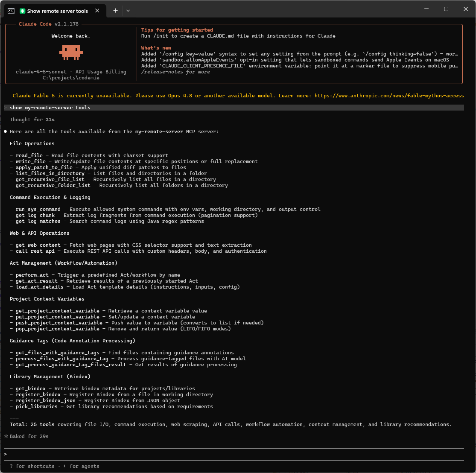Image resolution: width=476 pixels, height=473 pixels.
Task: Click the 'File Operations' heading
Action: pyautogui.click(x=32, y=143)
